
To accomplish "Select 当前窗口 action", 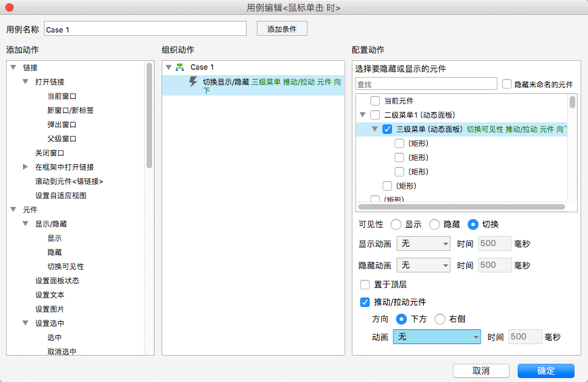I will tap(62, 96).
